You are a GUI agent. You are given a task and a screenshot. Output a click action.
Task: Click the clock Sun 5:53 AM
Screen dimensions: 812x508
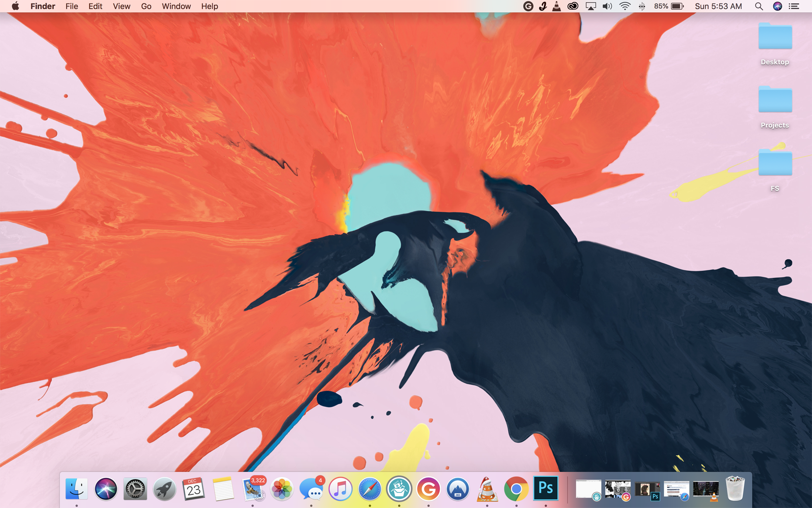click(718, 6)
